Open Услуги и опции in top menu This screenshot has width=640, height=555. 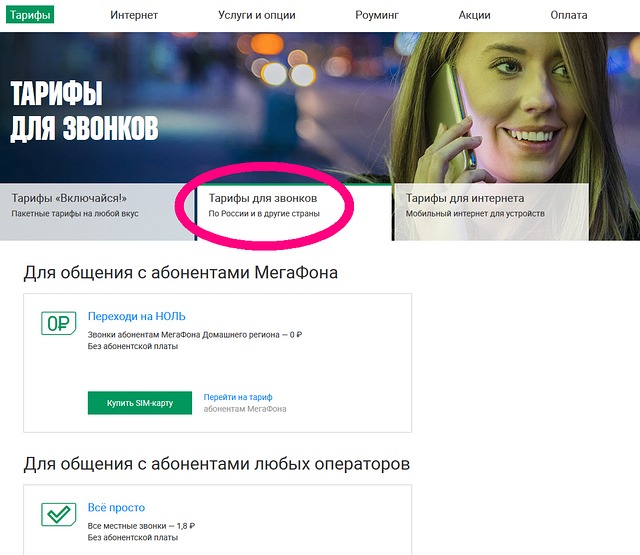(257, 15)
